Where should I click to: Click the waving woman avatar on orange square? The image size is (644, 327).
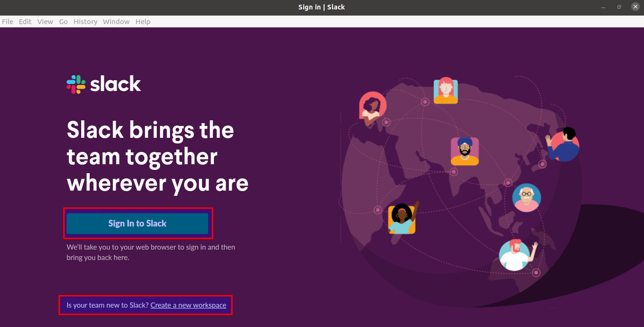coord(403,218)
